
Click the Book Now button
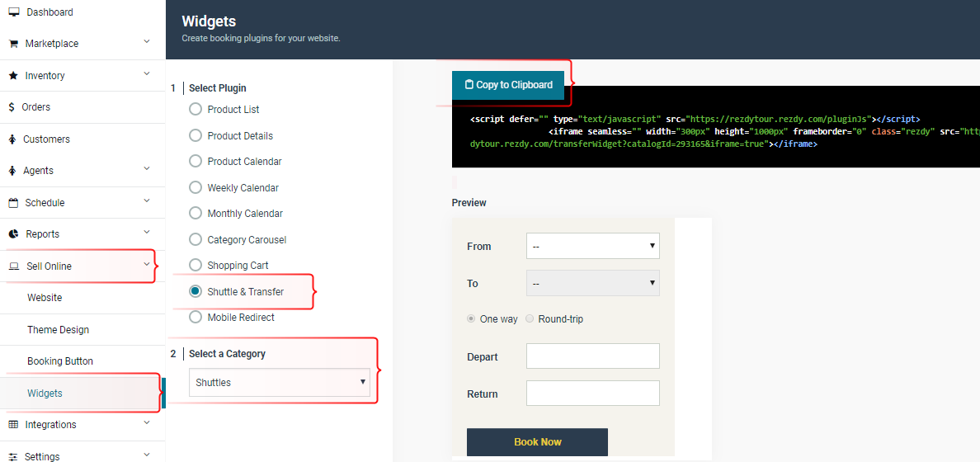538,442
